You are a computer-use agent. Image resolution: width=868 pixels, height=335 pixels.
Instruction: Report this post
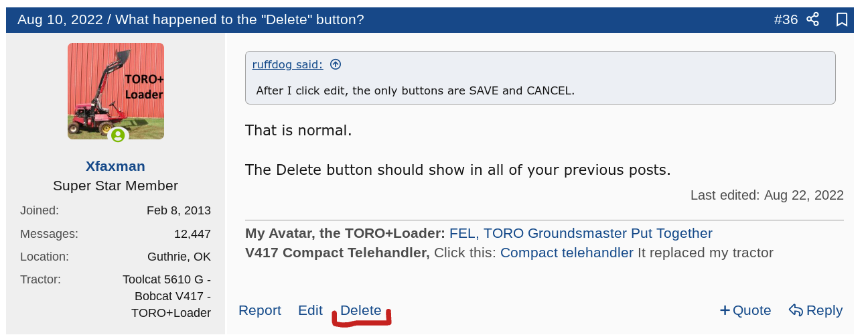(x=260, y=310)
